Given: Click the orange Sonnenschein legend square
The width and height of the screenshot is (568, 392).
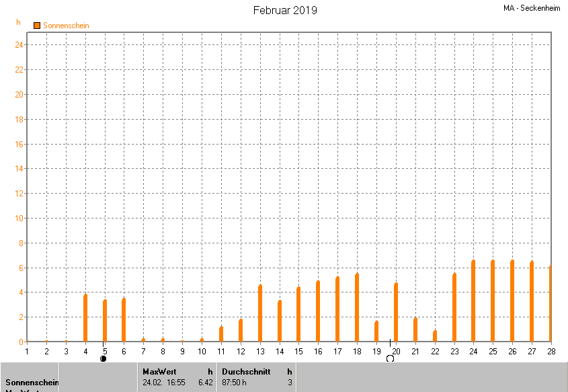Looking at the screenshot, I should tap(37, 26).
